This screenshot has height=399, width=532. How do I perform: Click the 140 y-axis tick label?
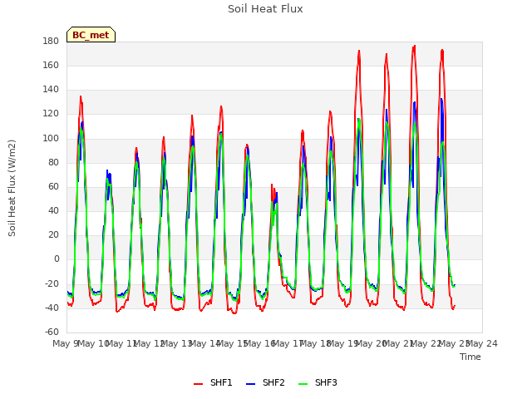coord(51,90)
